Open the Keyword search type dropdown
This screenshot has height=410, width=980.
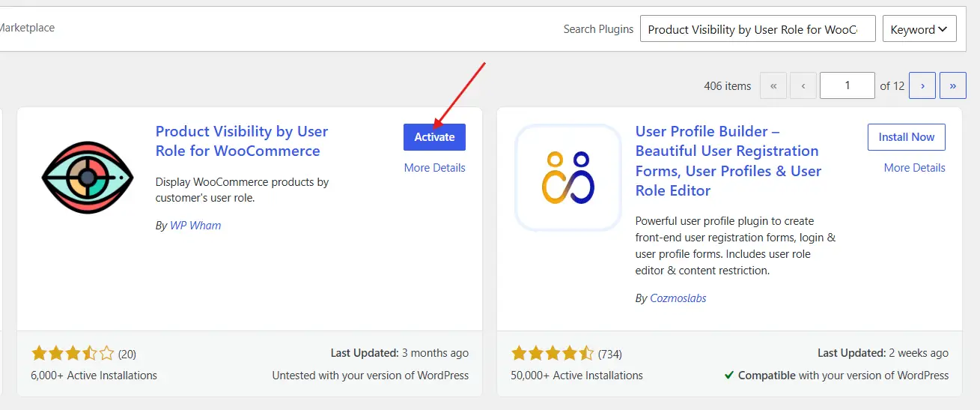coord(919,29)
